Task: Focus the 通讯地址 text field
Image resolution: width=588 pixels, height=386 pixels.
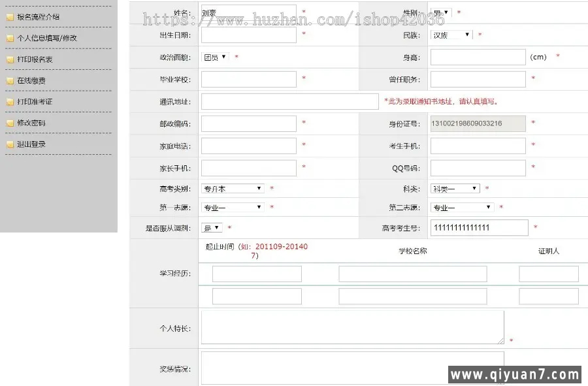Action: point(289,102)
